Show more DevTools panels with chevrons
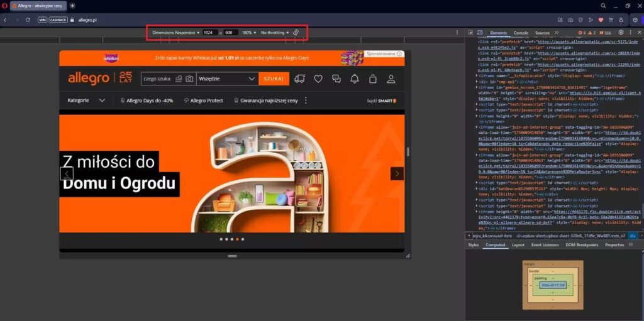Image resolution: width=644 pixels, height=321 pixels. pyautogui.click(x=557, y=33)
